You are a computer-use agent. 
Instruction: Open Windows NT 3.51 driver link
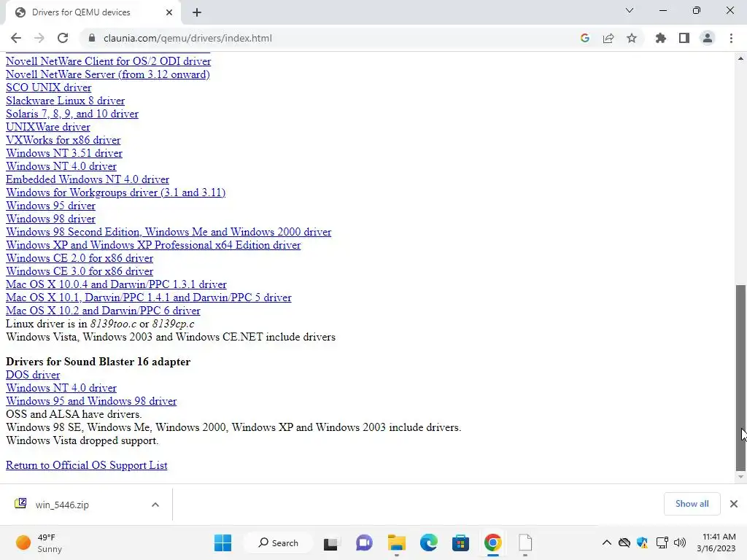(x=64, y=153)
